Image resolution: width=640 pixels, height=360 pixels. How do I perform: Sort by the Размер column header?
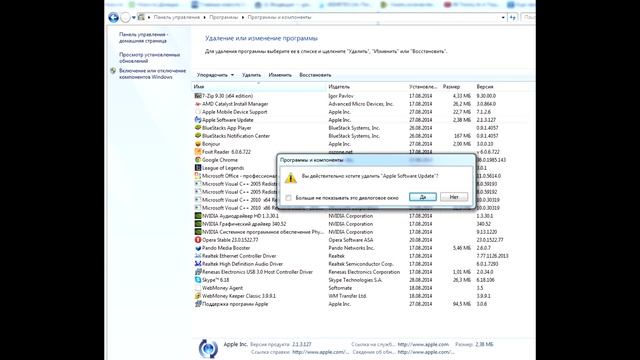457,87
